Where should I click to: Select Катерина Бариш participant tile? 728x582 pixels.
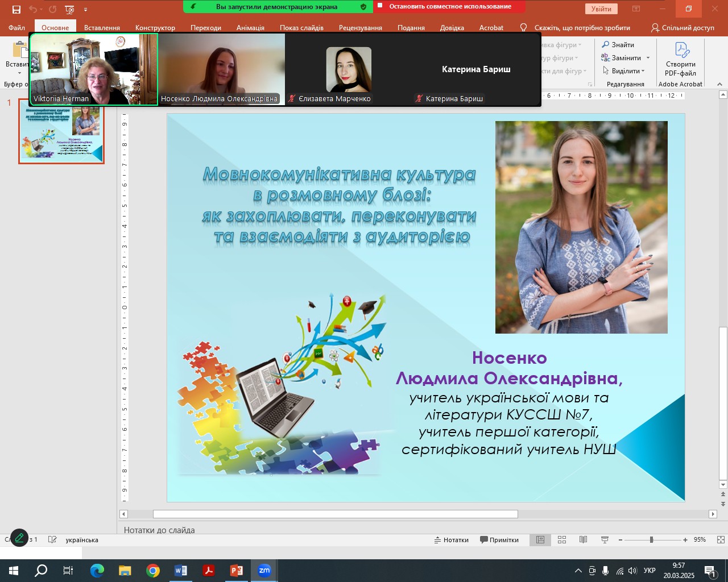476,69
